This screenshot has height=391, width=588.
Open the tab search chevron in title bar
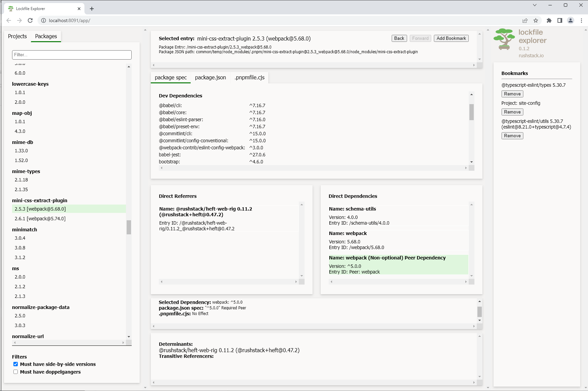[x=535, y=5]
